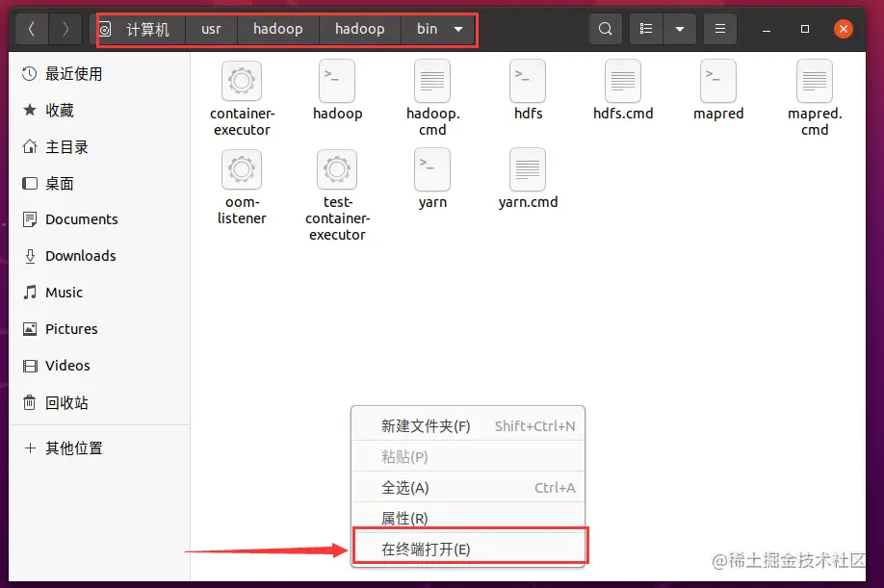Open the hamburger main menu
The image size is (884, 588).
click(x=720, y=29)
